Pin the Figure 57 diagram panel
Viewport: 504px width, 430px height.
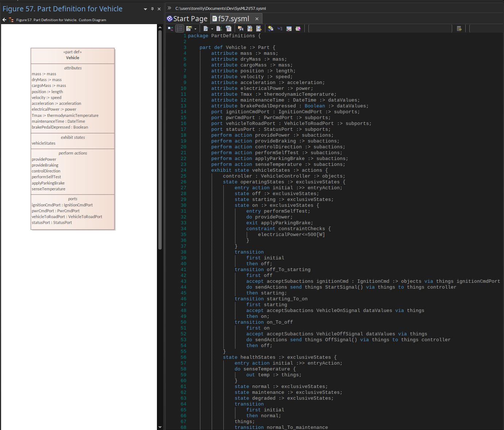point(152,9)
